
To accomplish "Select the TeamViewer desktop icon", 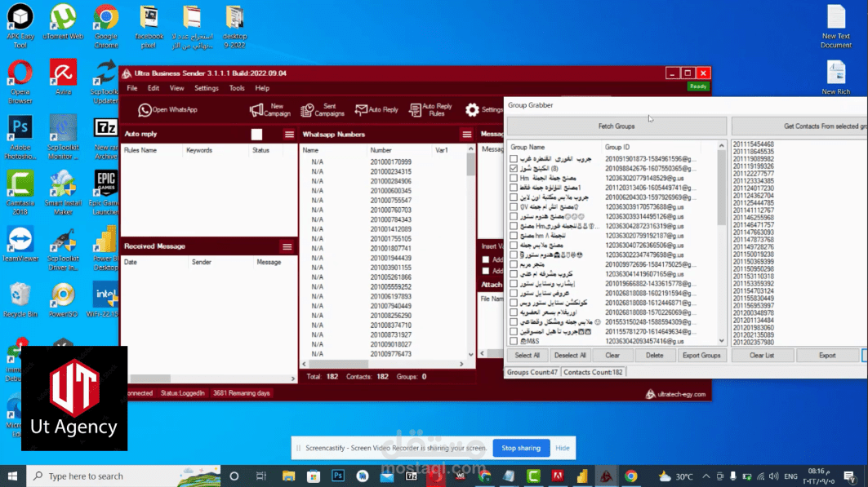I will click(x=20, y=244).
